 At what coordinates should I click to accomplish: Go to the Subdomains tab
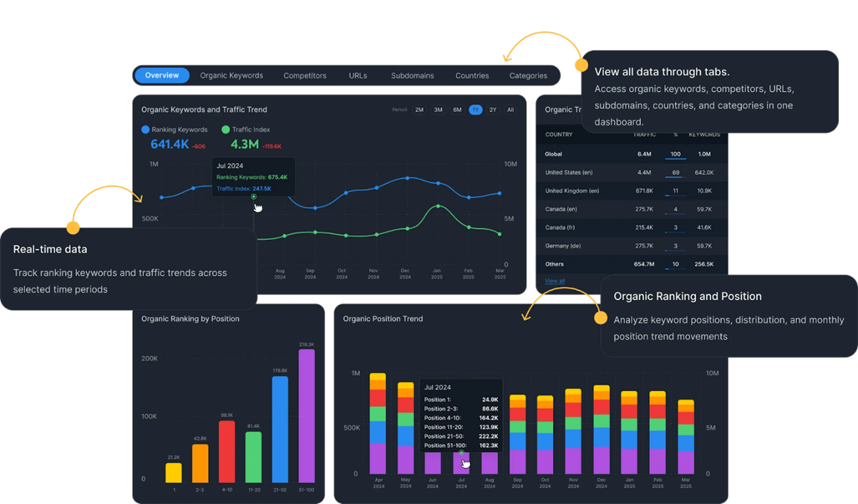412,76
